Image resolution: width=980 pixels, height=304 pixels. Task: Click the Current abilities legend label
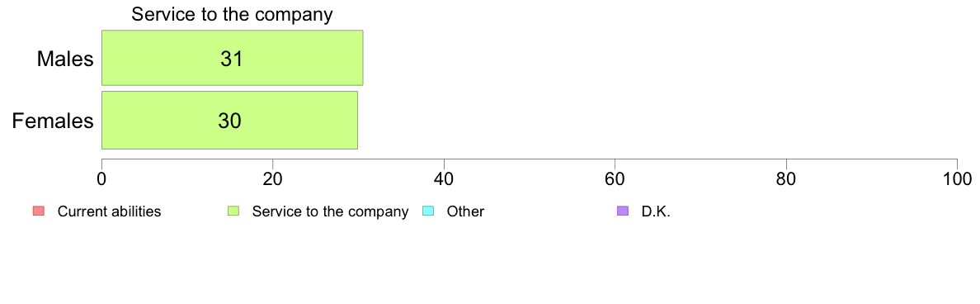(110, 211)
